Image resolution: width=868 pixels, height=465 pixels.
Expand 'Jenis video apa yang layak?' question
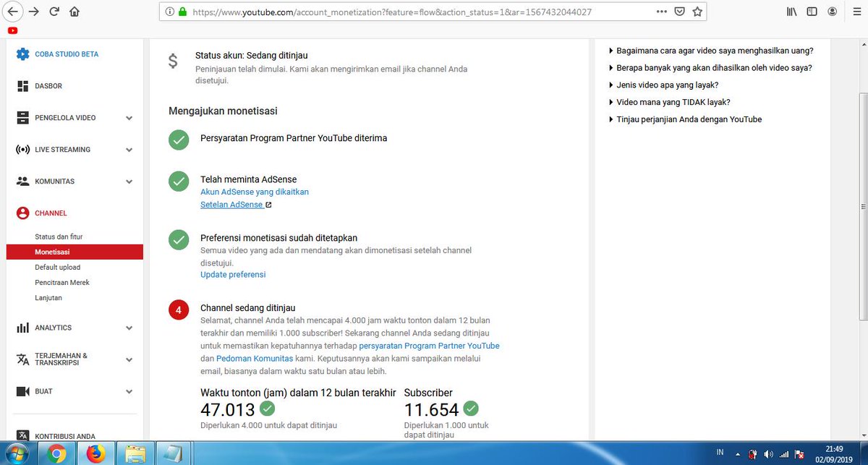click(663, 85)
